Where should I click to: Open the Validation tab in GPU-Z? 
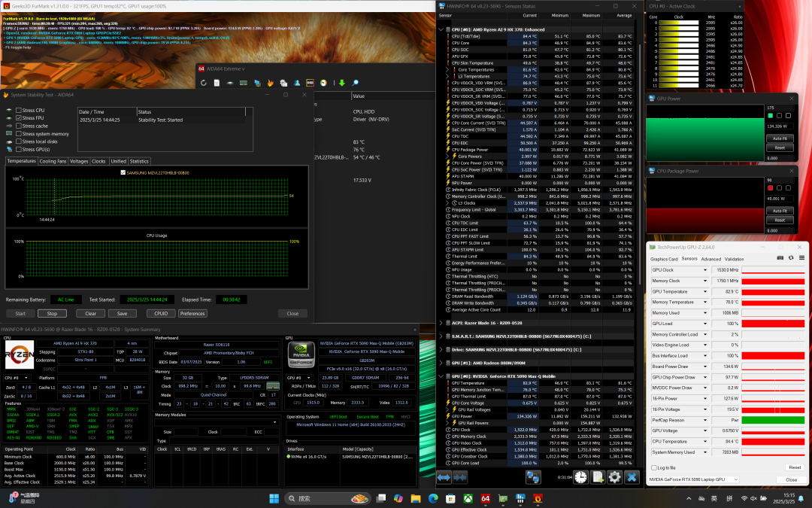pos(734,259)
